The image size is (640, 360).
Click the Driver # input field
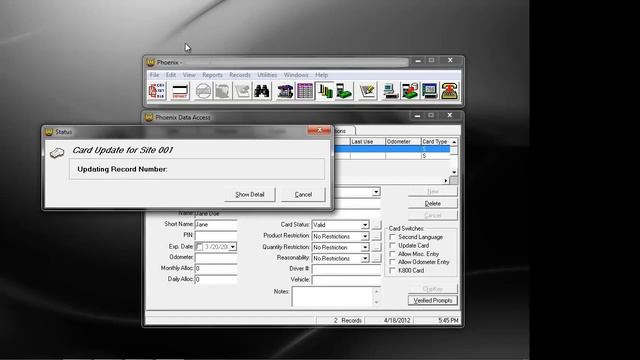[346, 269]
